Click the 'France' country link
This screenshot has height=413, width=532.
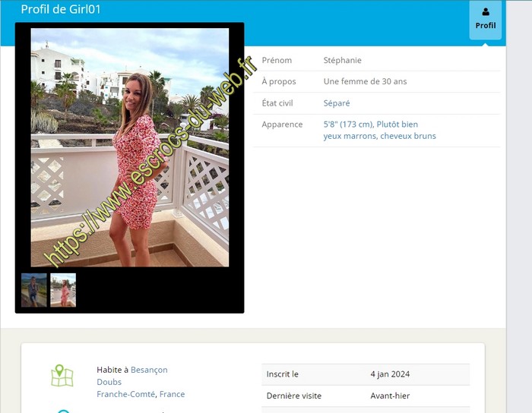pos(172,394)
